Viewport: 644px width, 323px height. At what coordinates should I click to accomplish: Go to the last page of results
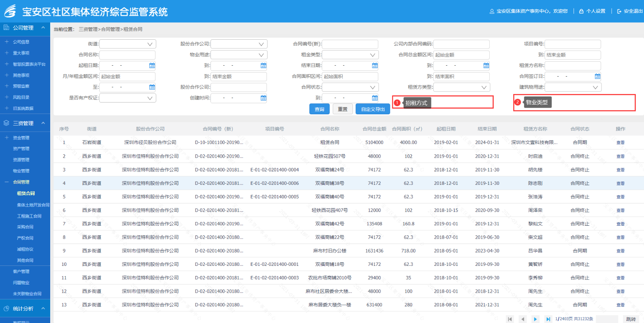(548, 319)
